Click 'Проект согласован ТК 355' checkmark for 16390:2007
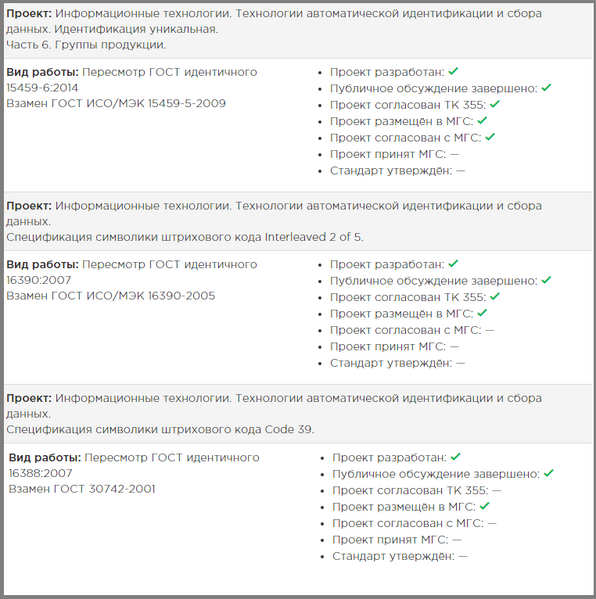The height and width of the screenshot is (599, 596). [495, 296]
